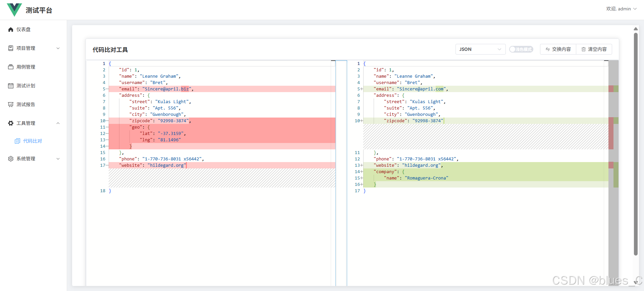Click the 交换内容 swap button
Viewport: 644px width, 291px height.
[x=558, y=49]
